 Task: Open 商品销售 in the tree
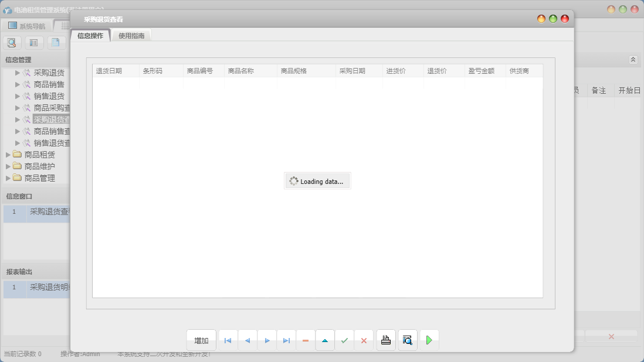point(49,84)
